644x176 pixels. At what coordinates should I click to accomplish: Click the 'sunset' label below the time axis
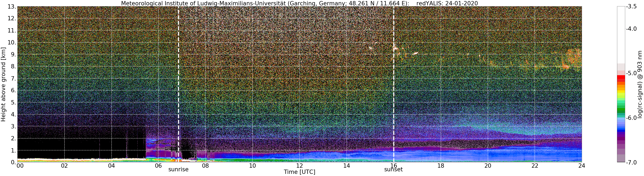click(x=393, y=170)
